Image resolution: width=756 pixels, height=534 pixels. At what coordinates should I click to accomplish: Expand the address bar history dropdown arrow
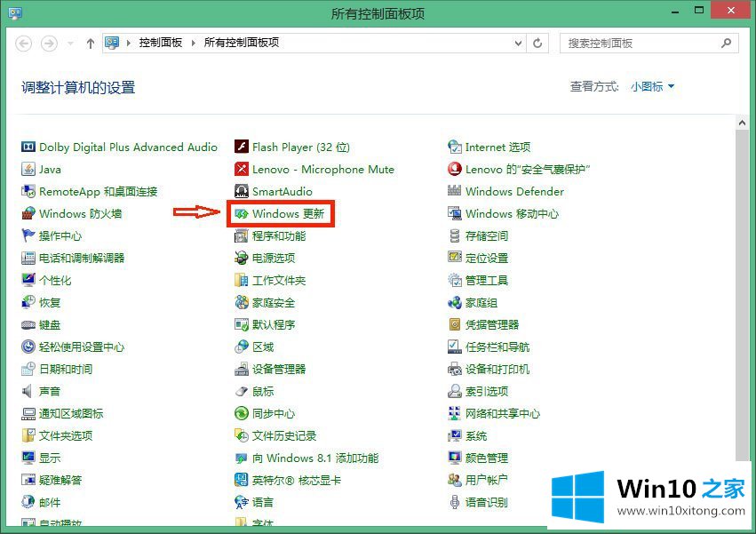(x=518, y=43)
